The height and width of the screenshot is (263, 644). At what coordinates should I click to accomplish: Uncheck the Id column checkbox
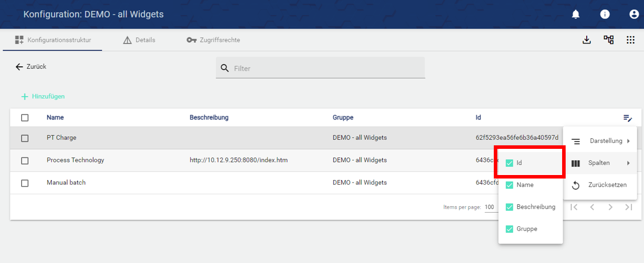509,163
